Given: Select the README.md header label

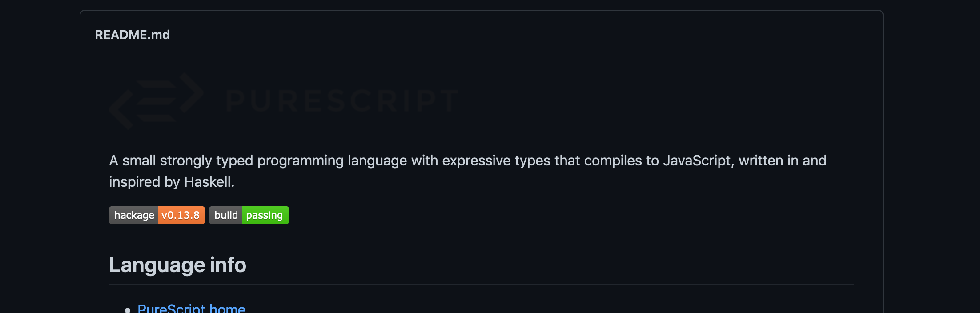Looking at the screenshot, I should tap(132, 34).
